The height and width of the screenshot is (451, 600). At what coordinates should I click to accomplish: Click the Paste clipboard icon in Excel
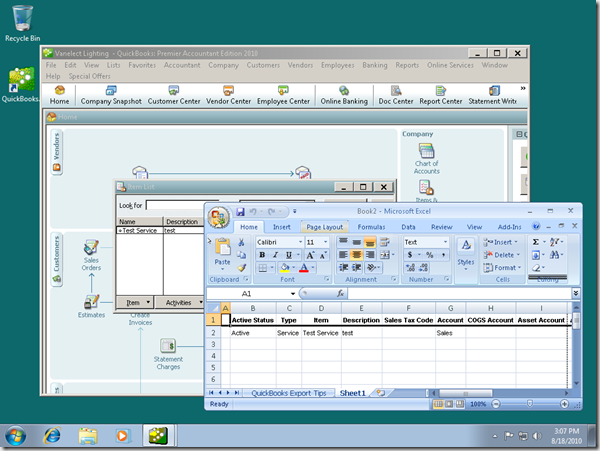click(x=222, y=247)
